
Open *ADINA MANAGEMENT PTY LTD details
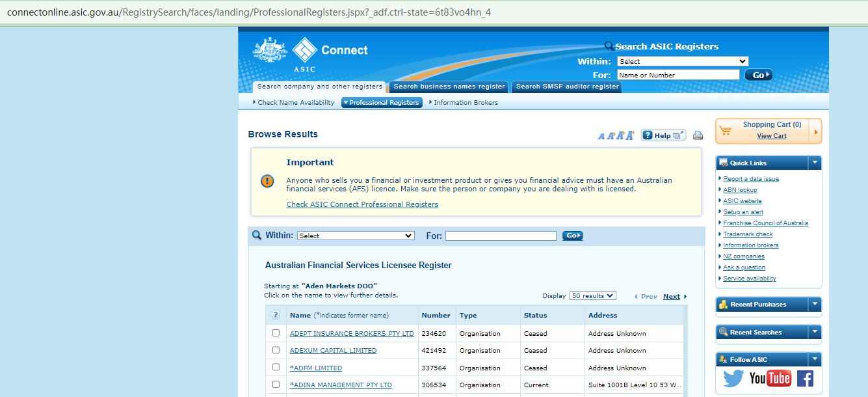(x=341, y=385)
